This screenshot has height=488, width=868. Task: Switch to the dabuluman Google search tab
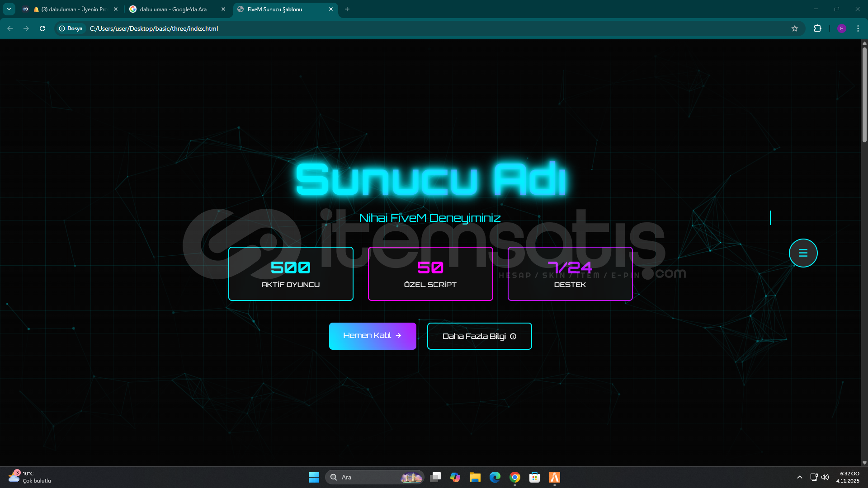click(173, 9)
